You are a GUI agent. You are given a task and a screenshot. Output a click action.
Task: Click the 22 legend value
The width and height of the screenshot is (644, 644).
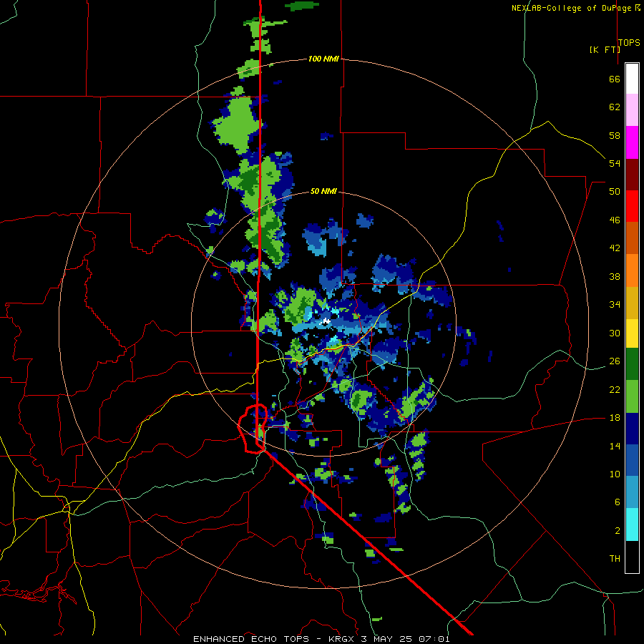pos(615,389)
